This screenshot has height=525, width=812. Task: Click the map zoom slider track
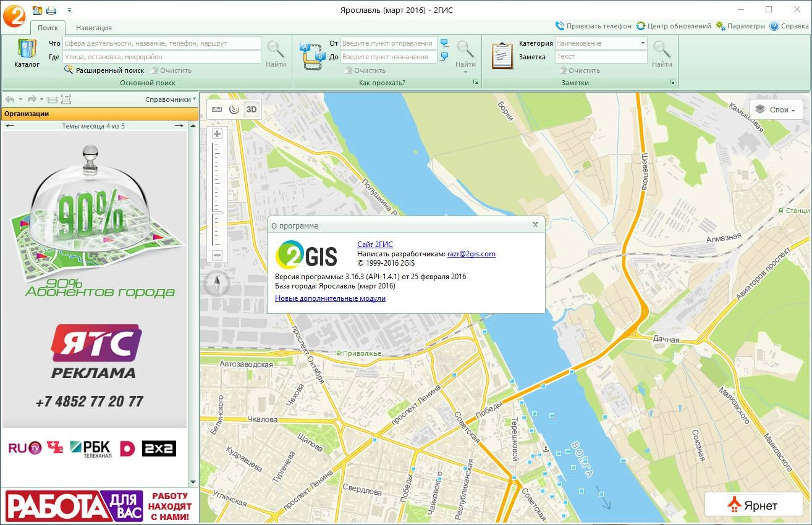pyautogui.click(x=217, y=195)
